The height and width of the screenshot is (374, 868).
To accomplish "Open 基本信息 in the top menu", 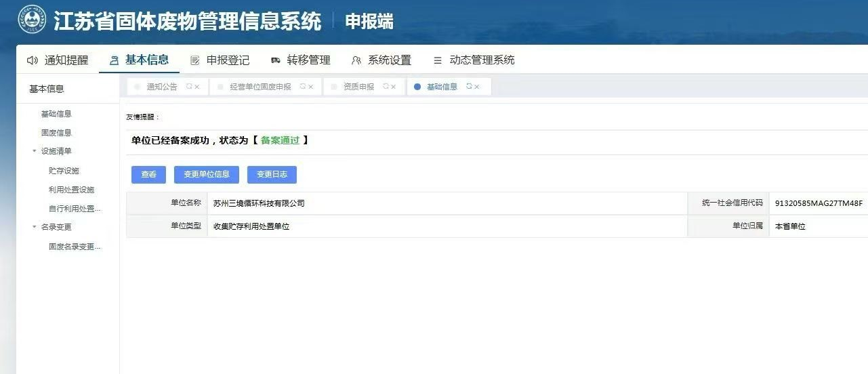I will [147, 60].
